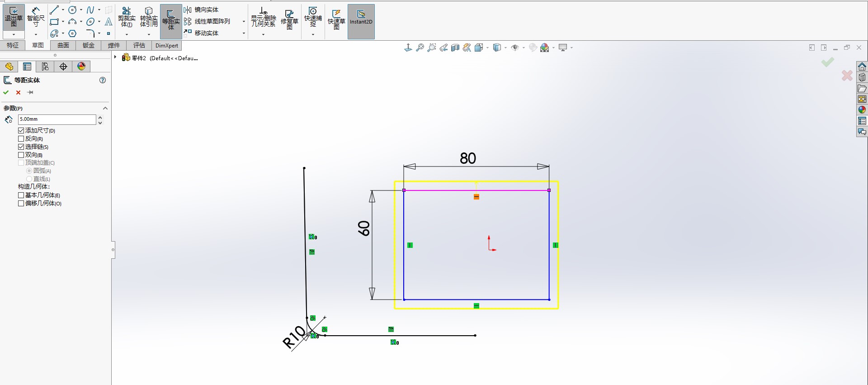Select the Spline sketch tool
The image size is (868, 385).
pos(90,10)
